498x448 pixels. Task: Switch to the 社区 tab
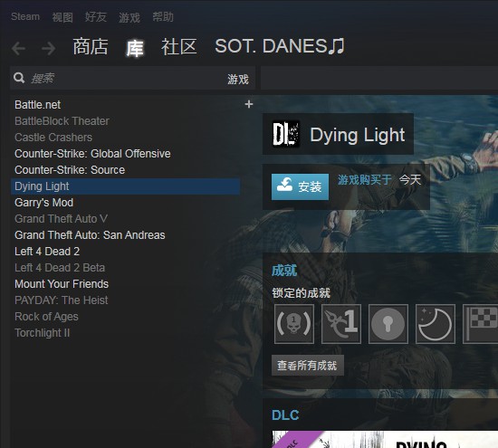click(x=178, y=46)
